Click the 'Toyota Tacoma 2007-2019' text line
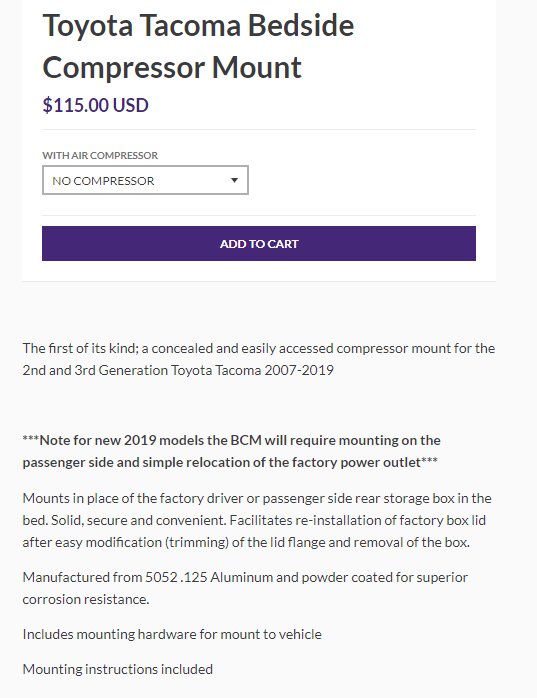The image size is (537, 698). coord(178,370)
